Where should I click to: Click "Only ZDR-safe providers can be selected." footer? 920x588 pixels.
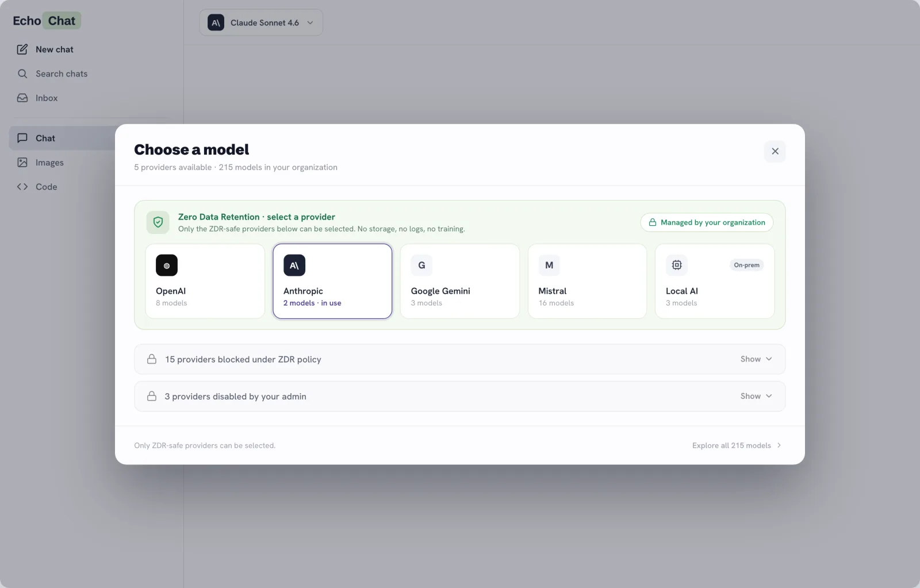pos(205,445)
